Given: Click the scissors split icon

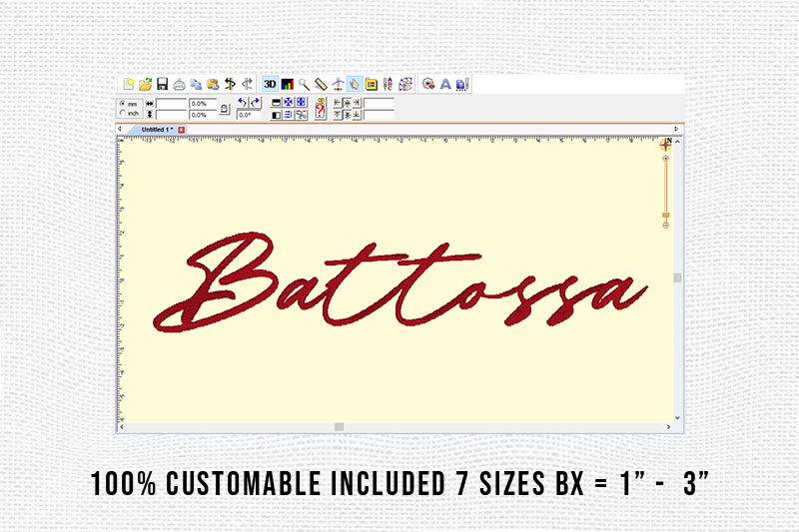Looking at the screenshot, I should tap(302, 115).
